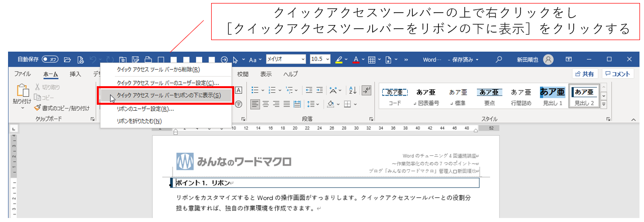Image resolution: width=644 pixels, height=222 pixels.
Task: Click the Align Left paragraph icon
Action: [255, 104]
